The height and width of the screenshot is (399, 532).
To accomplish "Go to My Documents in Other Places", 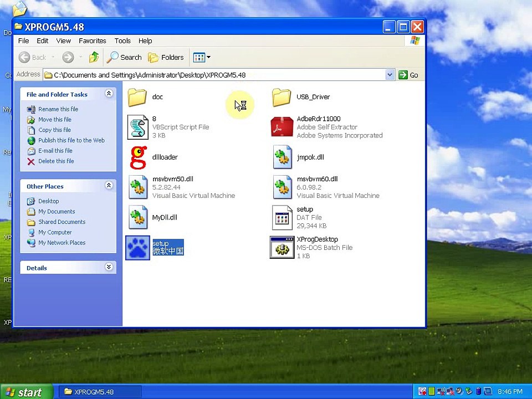I will pos(57,211).
